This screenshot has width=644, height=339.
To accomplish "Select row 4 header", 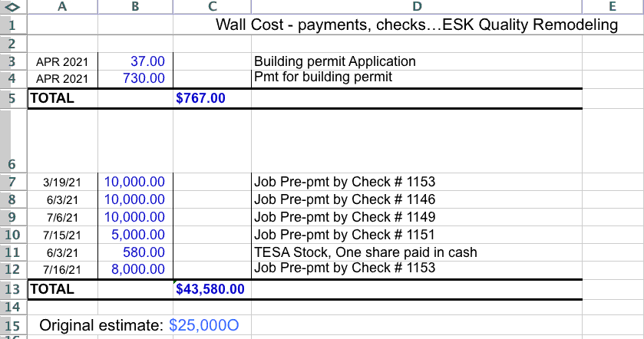I will point(13,78).
